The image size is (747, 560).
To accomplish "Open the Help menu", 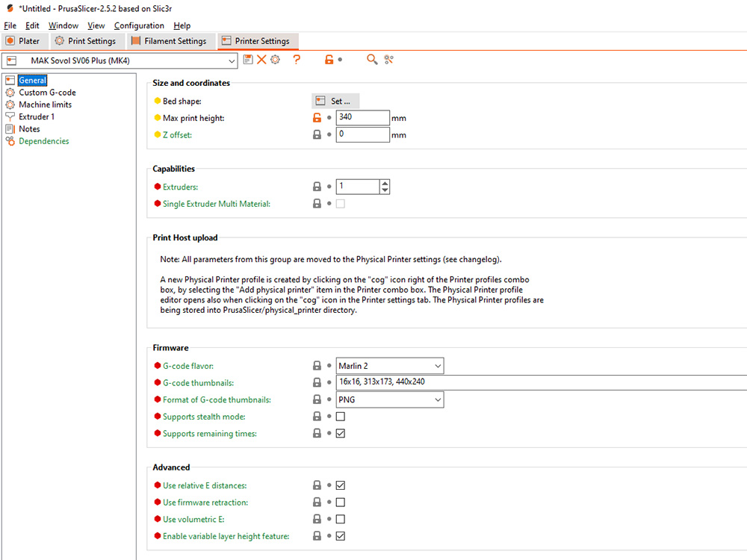I will tap(182, 25).
